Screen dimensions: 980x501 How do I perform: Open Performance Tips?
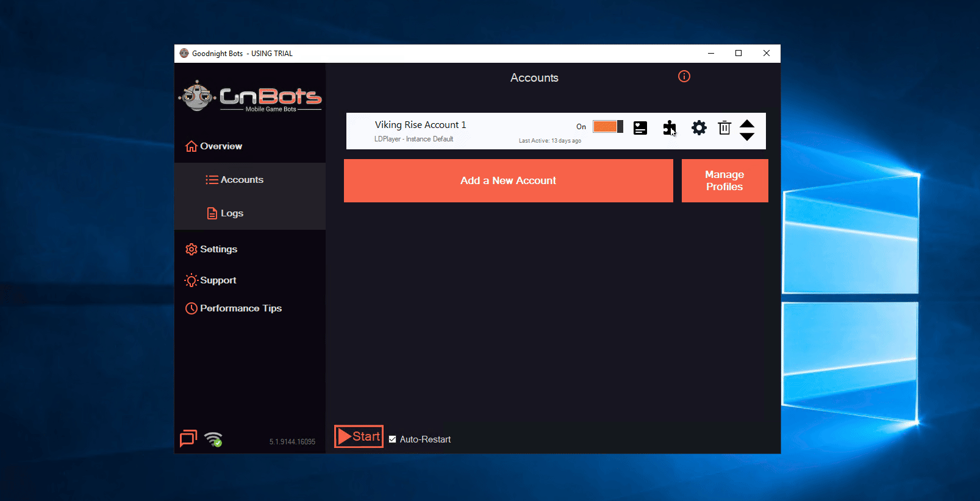click(234, 308)
